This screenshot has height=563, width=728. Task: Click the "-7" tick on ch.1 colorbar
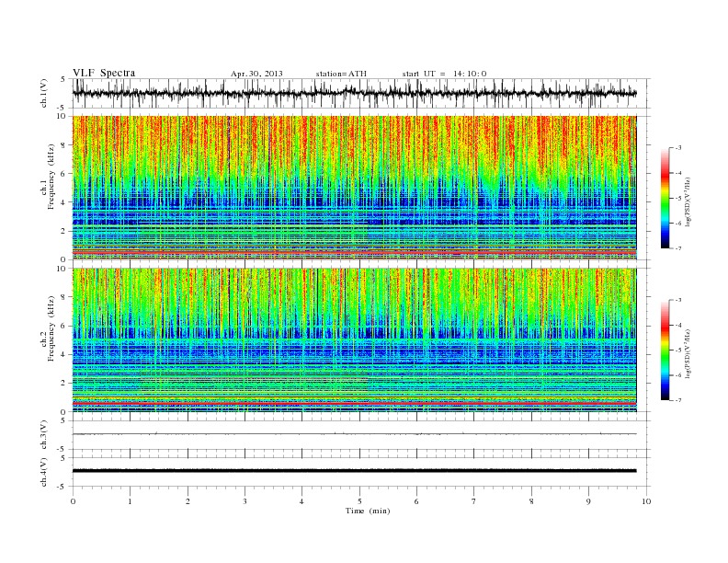point(677,248)
